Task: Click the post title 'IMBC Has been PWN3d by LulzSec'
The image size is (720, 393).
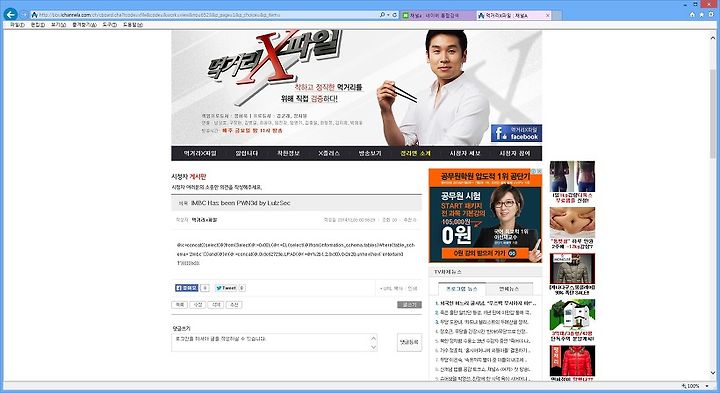Action: point(241,203)
